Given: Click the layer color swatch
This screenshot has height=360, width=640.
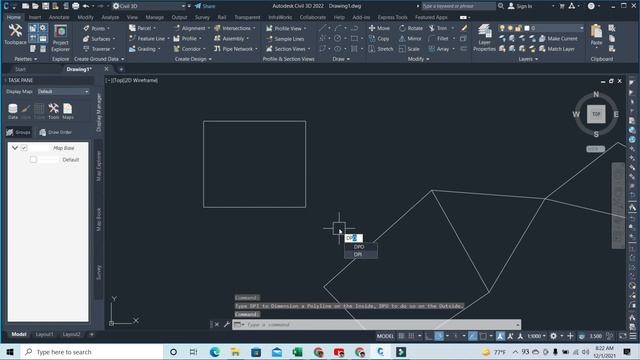Looking at the screenshot, I should click(x=527, y=28).
